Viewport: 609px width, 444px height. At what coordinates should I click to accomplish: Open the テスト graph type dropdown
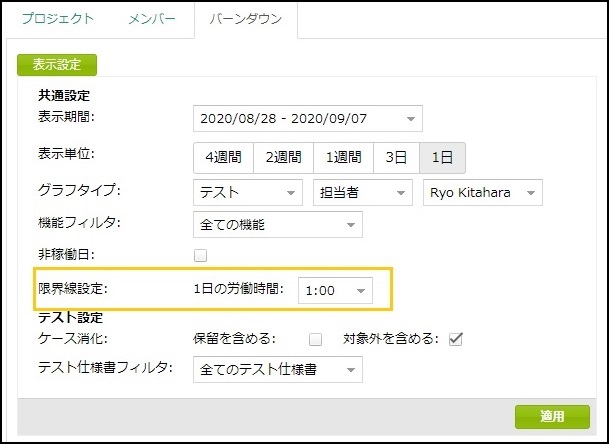point(248,192)
